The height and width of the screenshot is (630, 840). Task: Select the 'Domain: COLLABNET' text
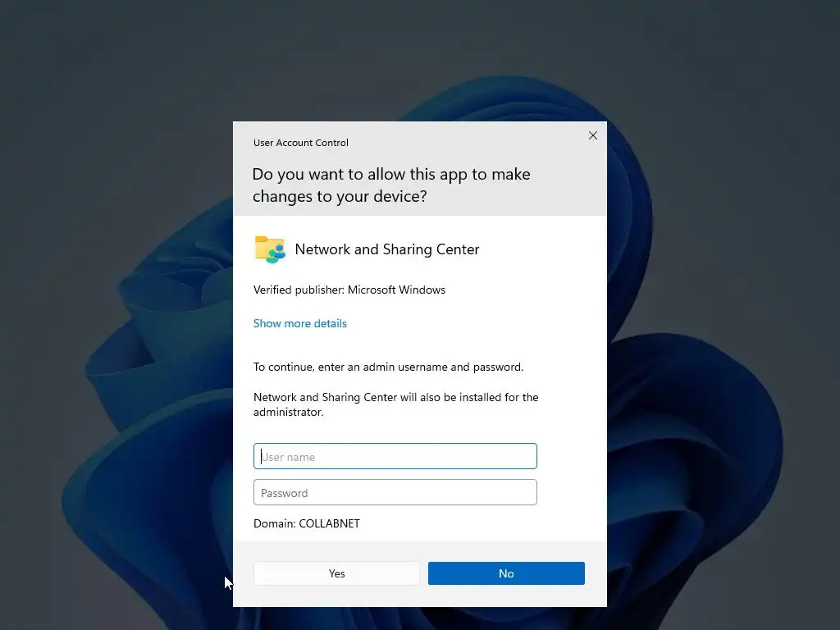(307, 523)
